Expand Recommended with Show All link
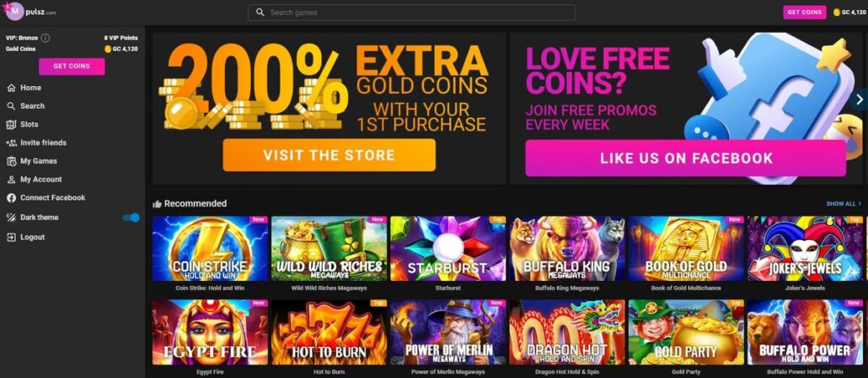The width and height of the screenshot is (868, 378). point(844,204)
